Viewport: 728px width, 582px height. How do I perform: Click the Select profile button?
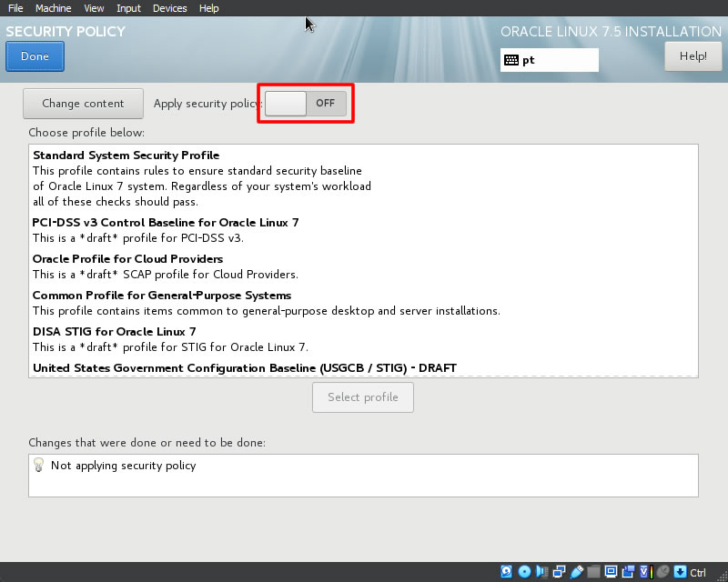tap(362, 397)
